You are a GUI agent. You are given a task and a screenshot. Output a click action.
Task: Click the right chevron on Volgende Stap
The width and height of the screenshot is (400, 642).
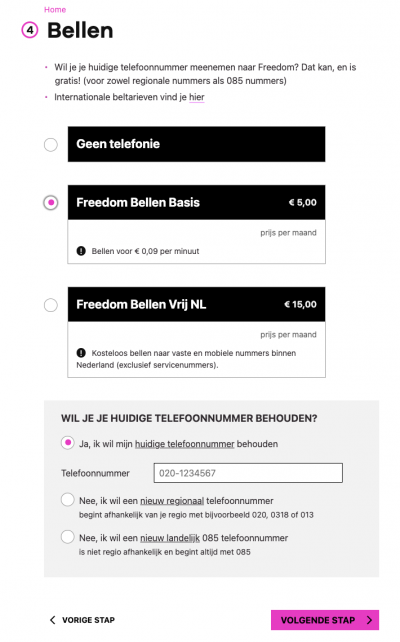(x=369, y=620)
